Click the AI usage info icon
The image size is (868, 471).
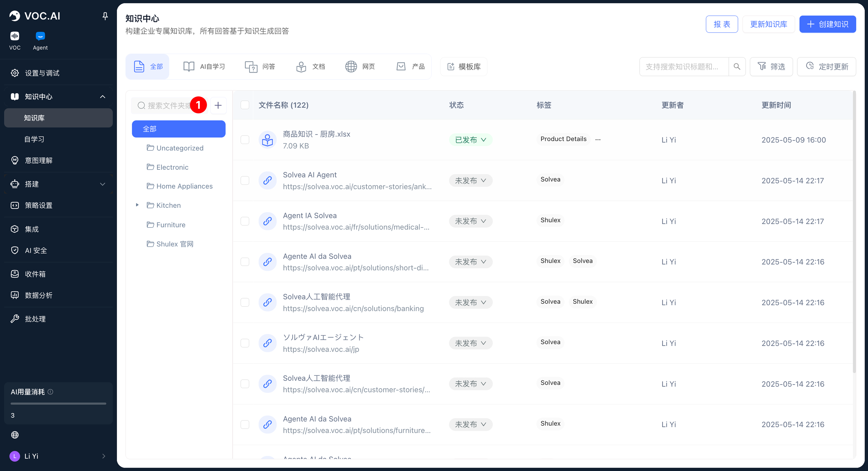pyautogui.click(x=51, y=391)
